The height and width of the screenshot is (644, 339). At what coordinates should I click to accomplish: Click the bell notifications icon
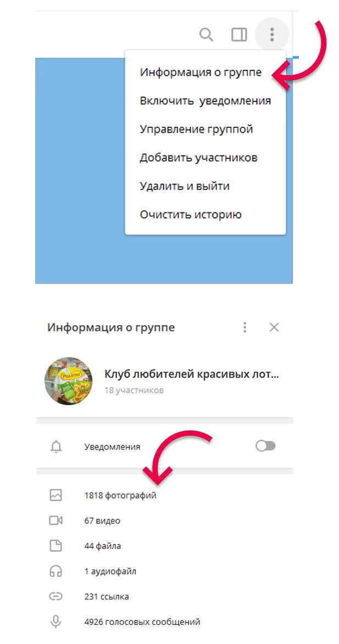pos(56,447)
